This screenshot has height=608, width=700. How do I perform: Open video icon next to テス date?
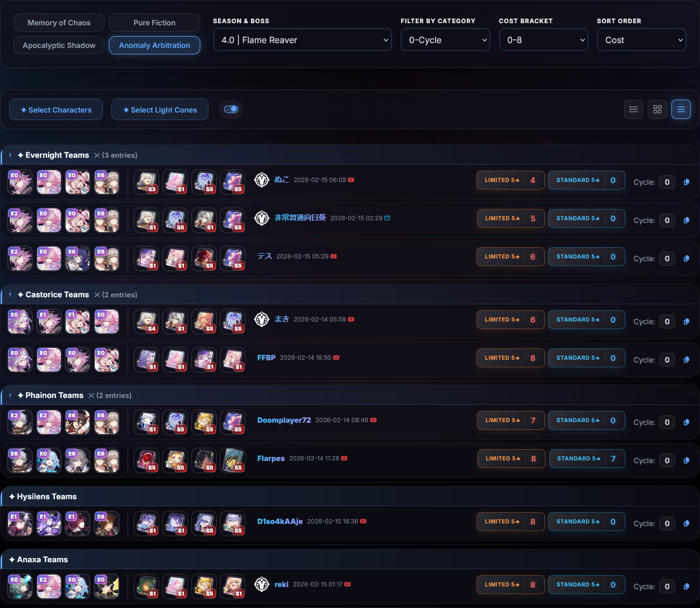(333, 256)
